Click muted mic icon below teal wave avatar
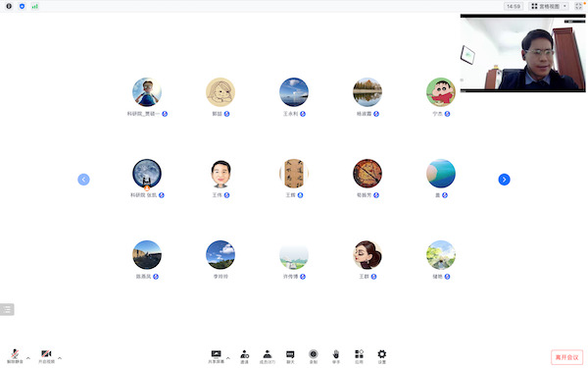This screenshot has height=368, width=588. click(x=445, y=195)
